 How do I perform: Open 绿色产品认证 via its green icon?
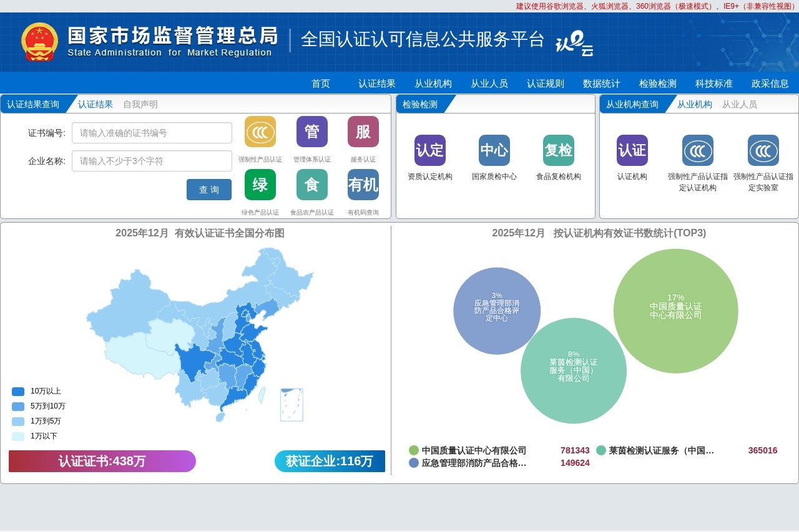(260, 185)
